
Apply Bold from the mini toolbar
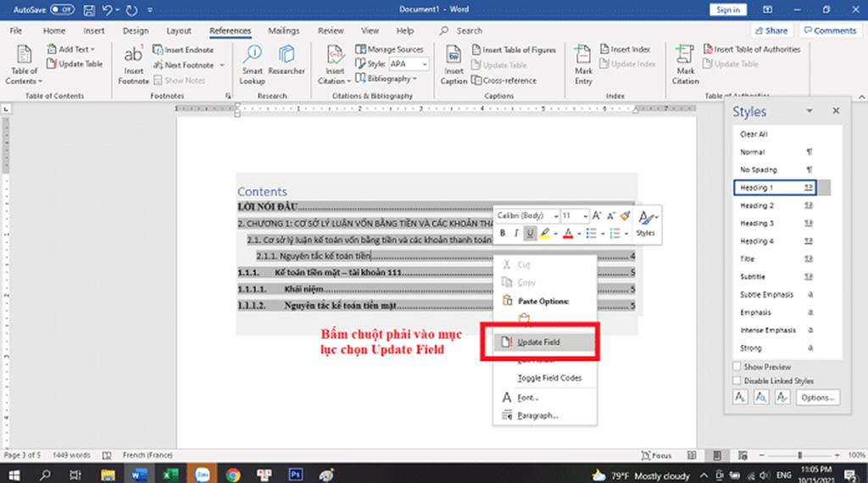[503, 234]
